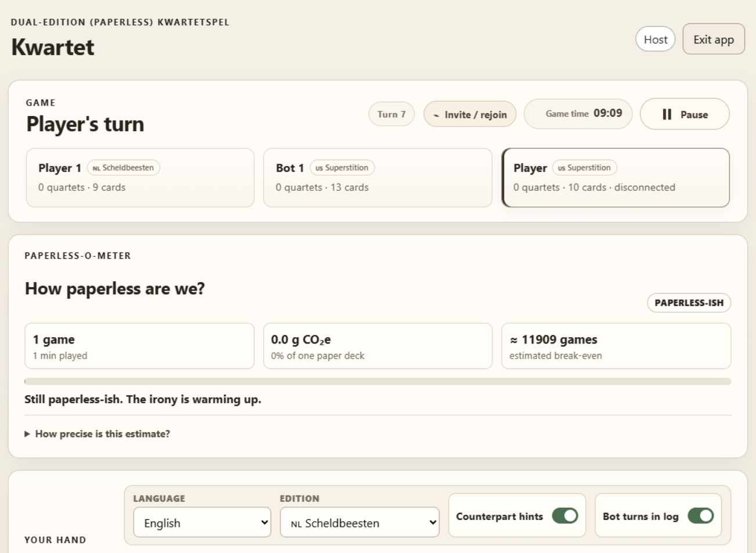The width and height of the screenshot is (756, 553).
Task: Click the Turn 7 badge
Action: [391, 114]
